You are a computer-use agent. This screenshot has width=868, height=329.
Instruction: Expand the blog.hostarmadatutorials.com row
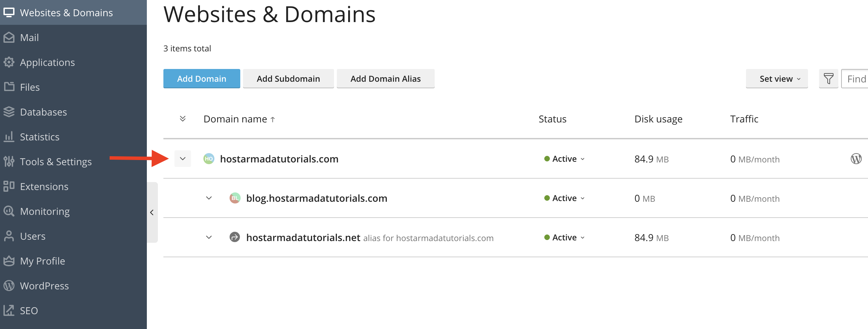click(x=209, y=198)
